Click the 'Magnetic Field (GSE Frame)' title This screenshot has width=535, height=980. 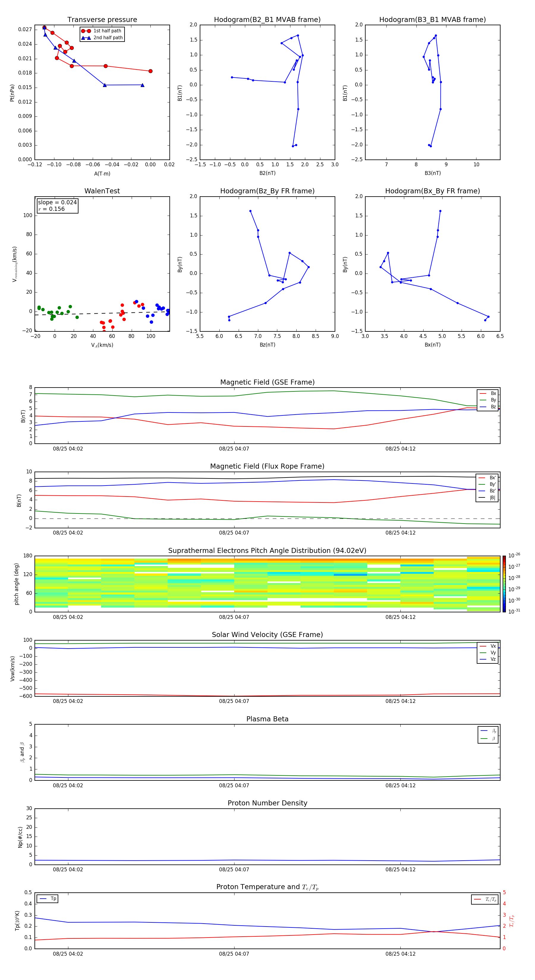267,382
